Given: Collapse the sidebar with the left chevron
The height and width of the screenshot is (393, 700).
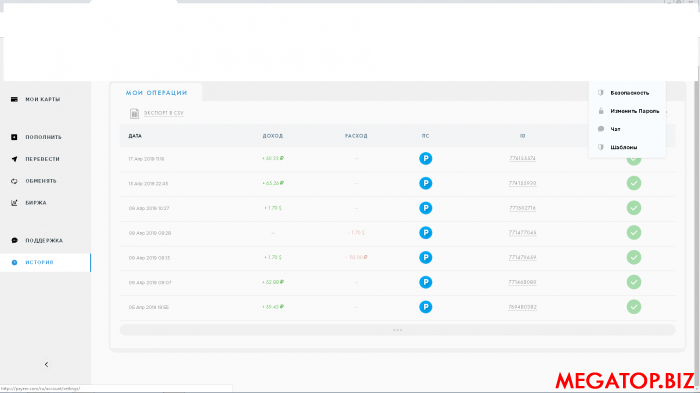Looking at the screenshot, I should click(46, 364).
